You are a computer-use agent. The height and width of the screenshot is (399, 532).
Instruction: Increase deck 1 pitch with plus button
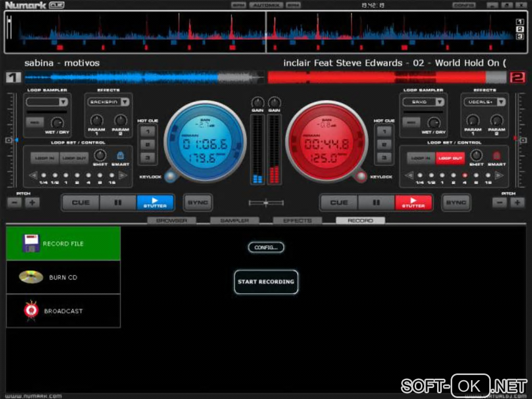[x=32, y=203]
